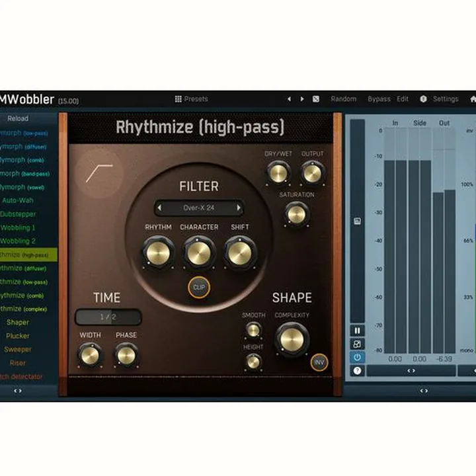The height and width of the screenshot is (476, 476).
Task: Collapse preset list using bottom arrows
Action: click(x=18, y=391)
